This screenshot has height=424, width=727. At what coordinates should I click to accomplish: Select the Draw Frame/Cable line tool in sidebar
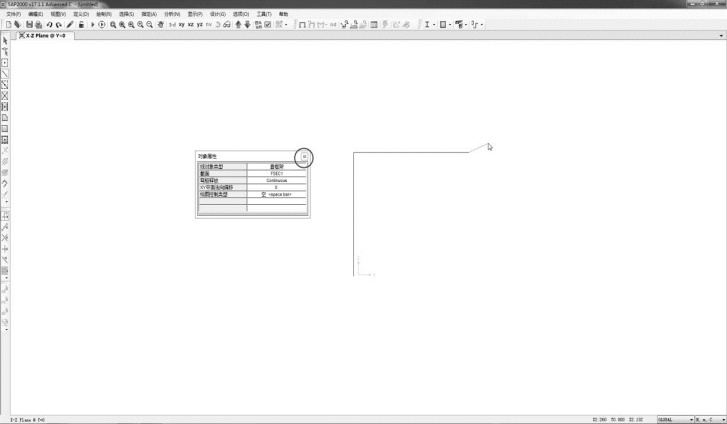(5, 74)
